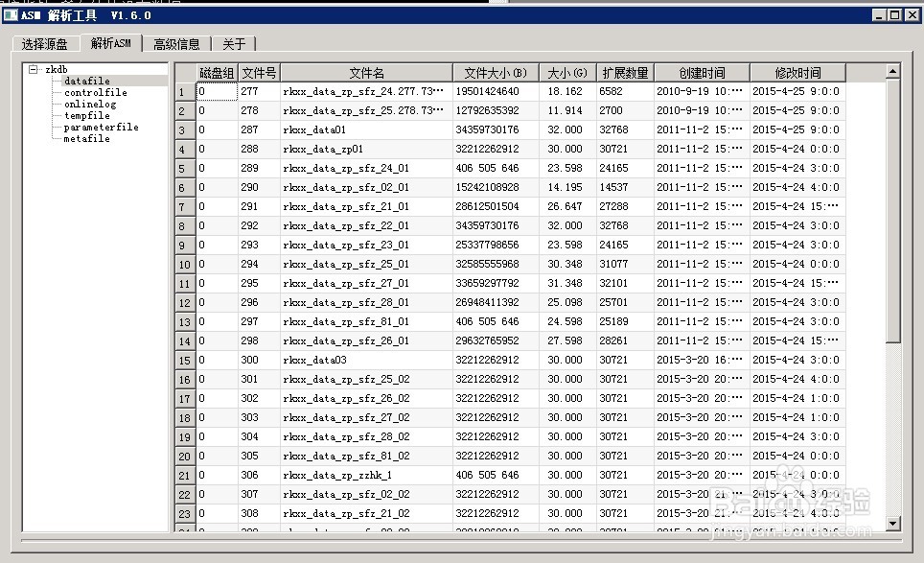Open the 选择源盘 tab

point(45,44)
